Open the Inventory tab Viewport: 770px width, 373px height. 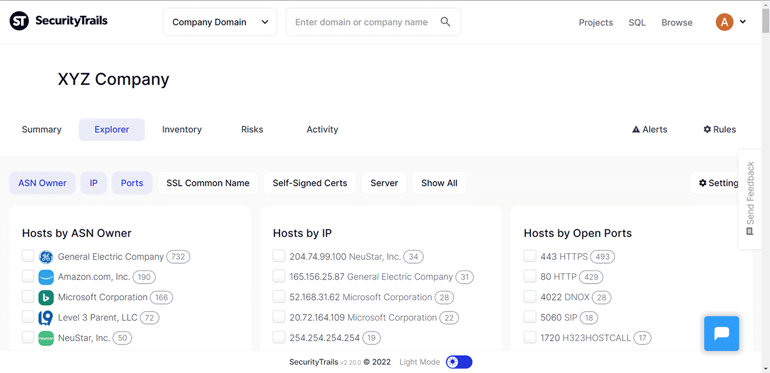click(x=182, y=130)
